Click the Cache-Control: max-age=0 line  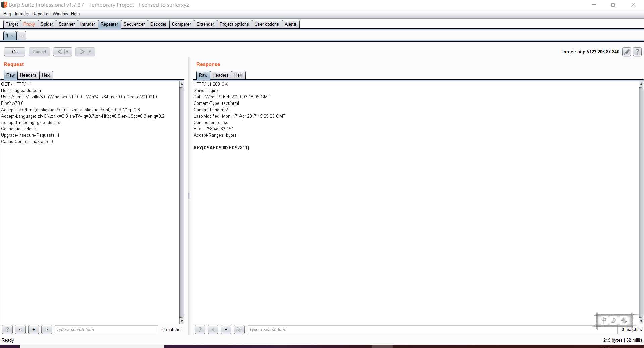click(27, 142)
